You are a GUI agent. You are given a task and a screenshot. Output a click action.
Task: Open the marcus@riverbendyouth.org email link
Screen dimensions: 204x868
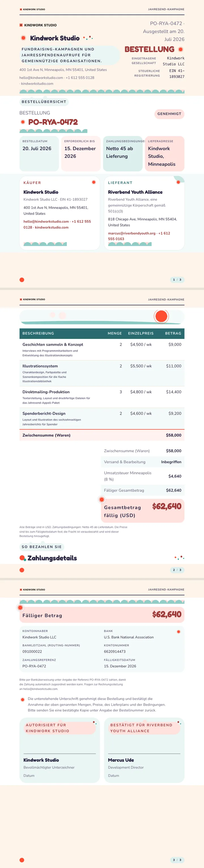coord(132,233)
